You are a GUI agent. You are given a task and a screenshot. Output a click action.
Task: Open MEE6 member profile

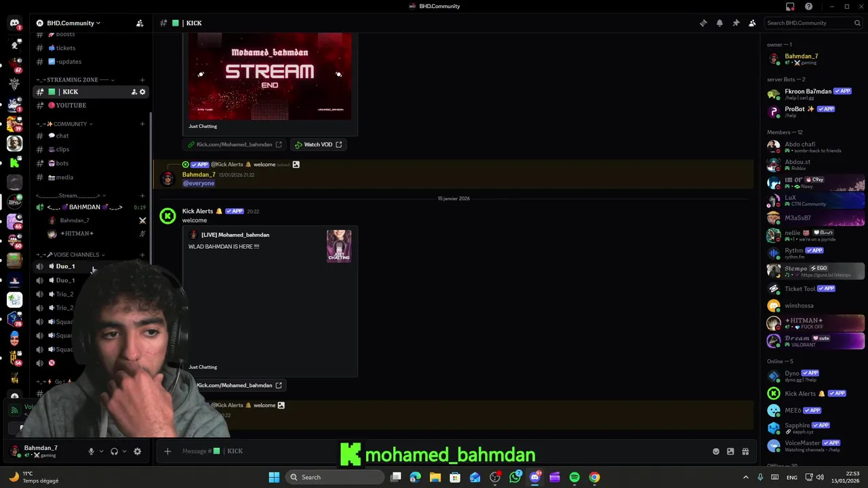point(814,411)
